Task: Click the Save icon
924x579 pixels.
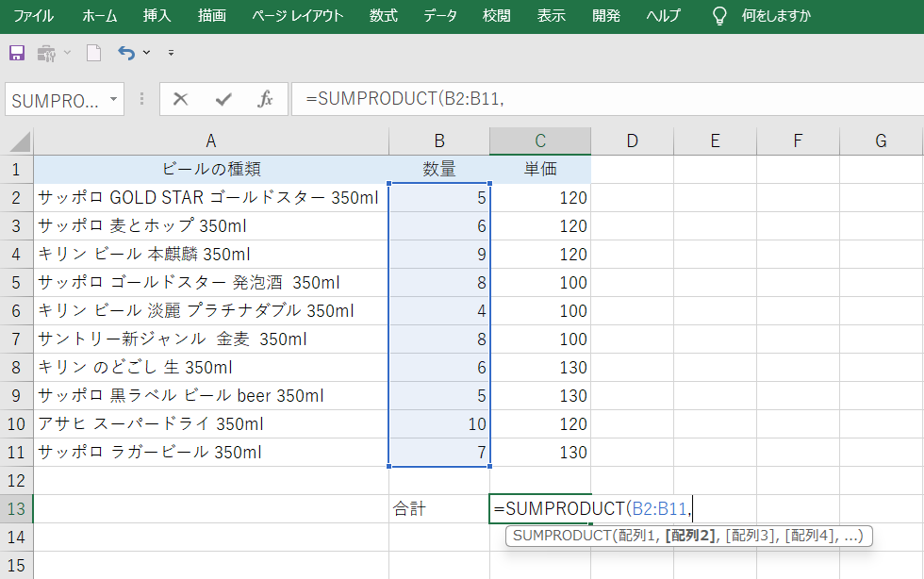Action: point(16,54)
